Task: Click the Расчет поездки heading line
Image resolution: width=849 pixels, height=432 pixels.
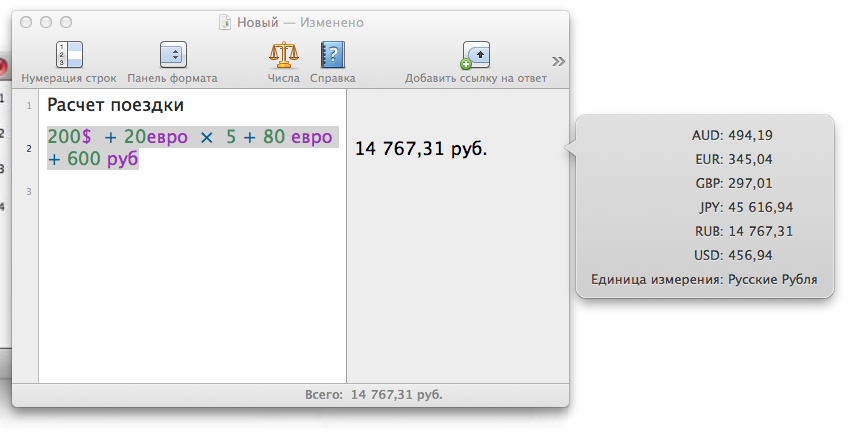Action: tap(115, 104)
